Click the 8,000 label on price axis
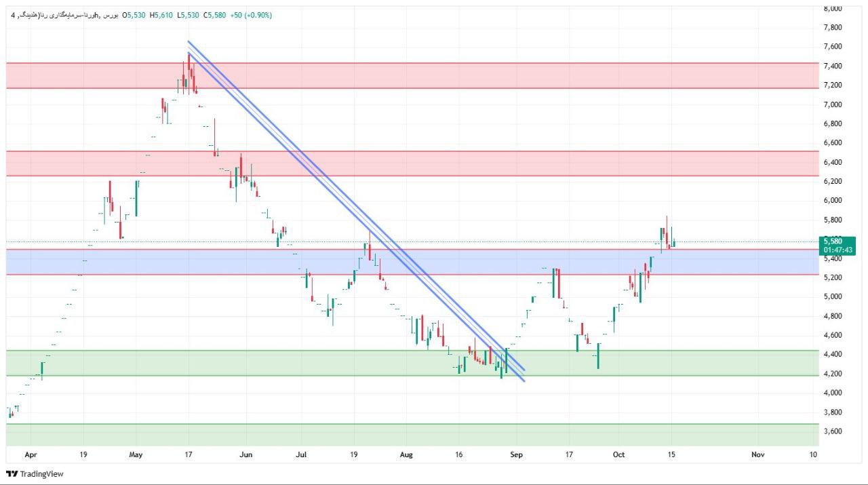This screenshot has height=485, width=868. click(x=832, y=8)
